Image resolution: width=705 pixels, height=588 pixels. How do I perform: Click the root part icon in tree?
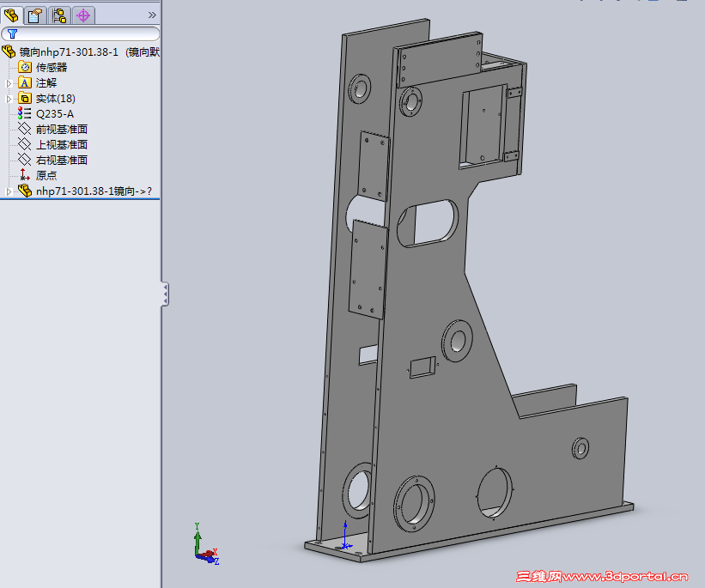[x=9, y=52]
